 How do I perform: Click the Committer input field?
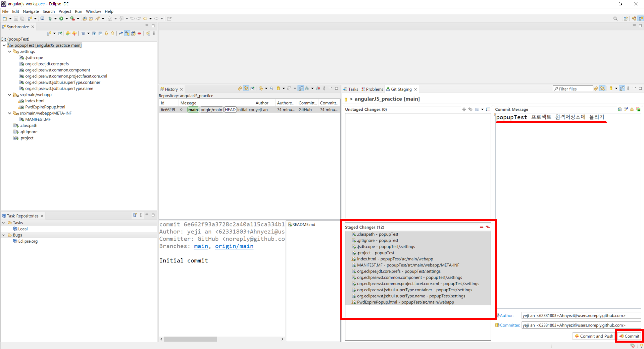(581, 325)
